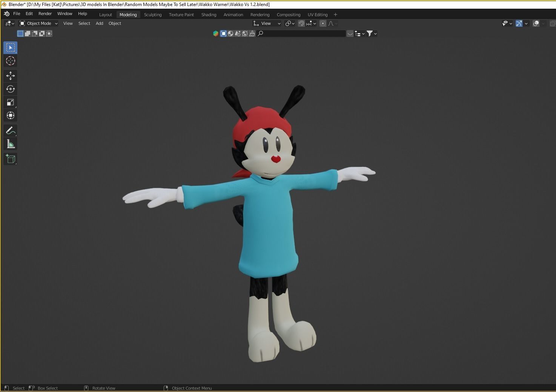Open the editor type dropdown
This screenshot has height=392, width=556.
[x=10, y=23]
